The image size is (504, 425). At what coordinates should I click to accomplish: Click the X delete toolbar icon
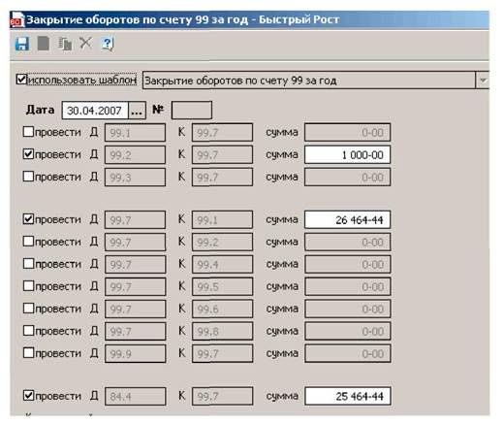[86, 43]
